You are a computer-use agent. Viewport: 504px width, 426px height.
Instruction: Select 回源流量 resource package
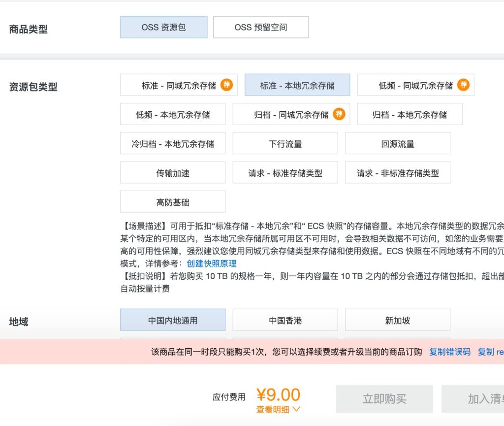pos(397,143)
